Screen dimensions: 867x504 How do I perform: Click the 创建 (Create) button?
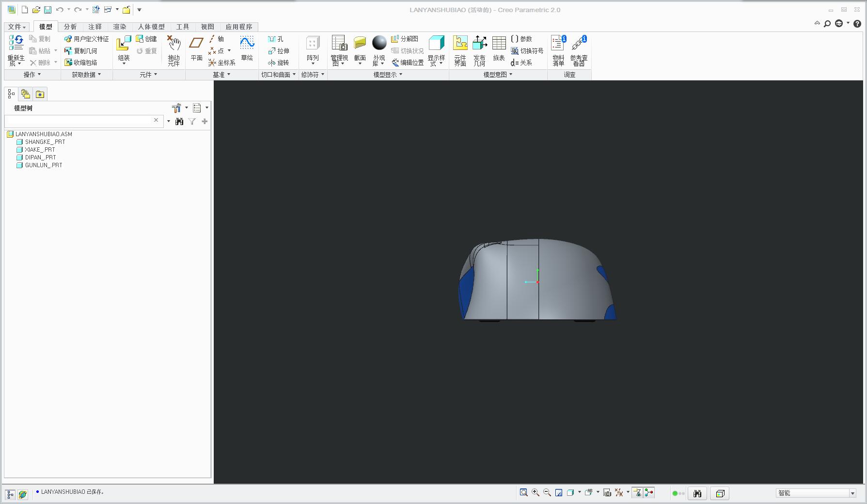tap(146, 39)
